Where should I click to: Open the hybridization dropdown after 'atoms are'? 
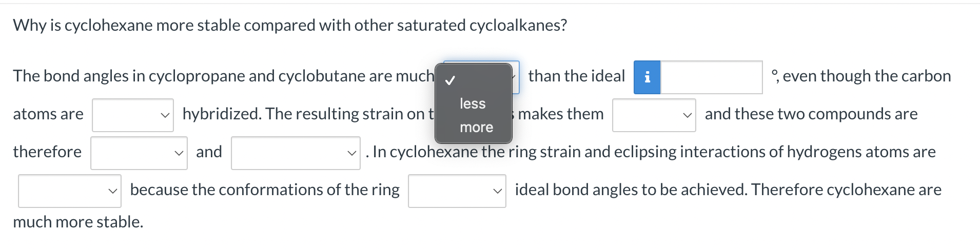tap(133, 115)
